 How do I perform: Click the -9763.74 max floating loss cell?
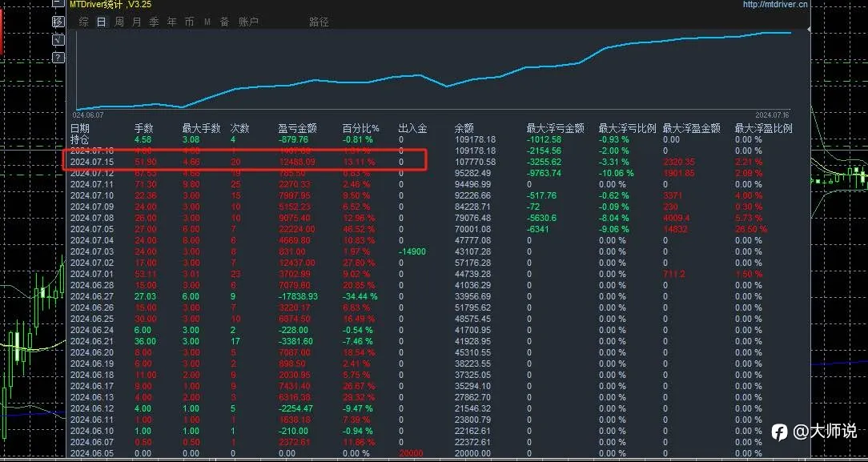[x=544, y=173]
